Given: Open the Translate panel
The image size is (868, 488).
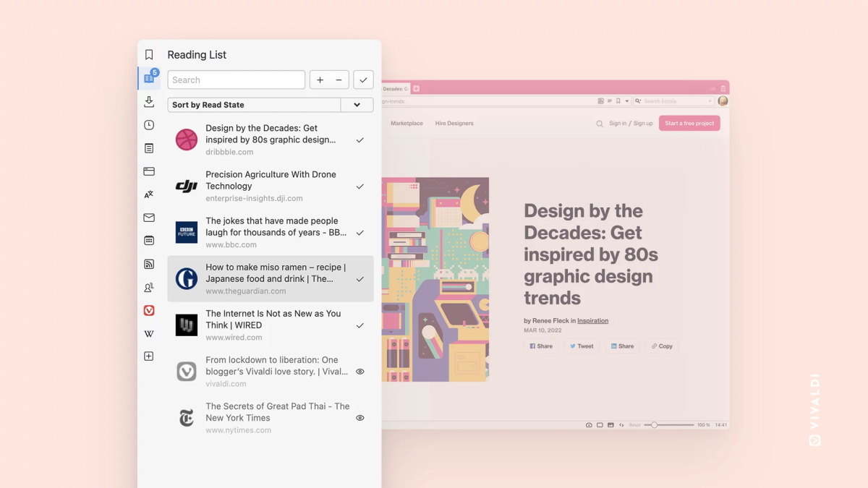Looking at the screenshot, I should pyautogui.click(x=149, y=194).
